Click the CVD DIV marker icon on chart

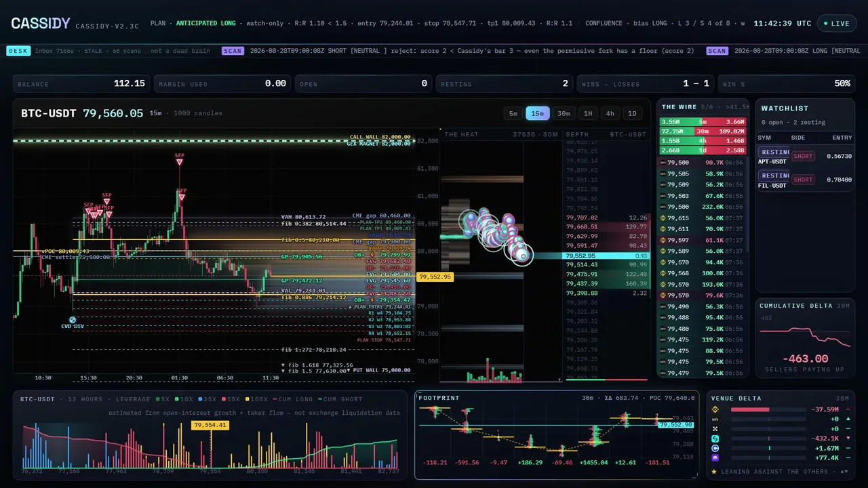(x=73, y=319)
